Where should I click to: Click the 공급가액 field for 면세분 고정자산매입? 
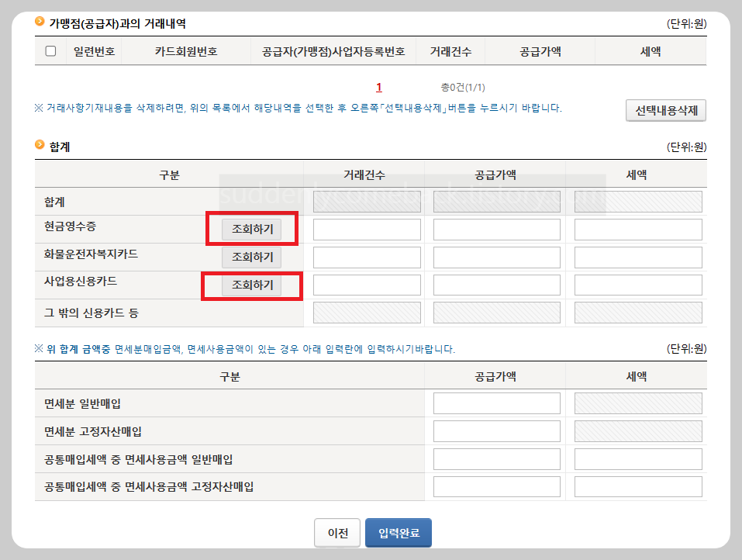[497, 430]
